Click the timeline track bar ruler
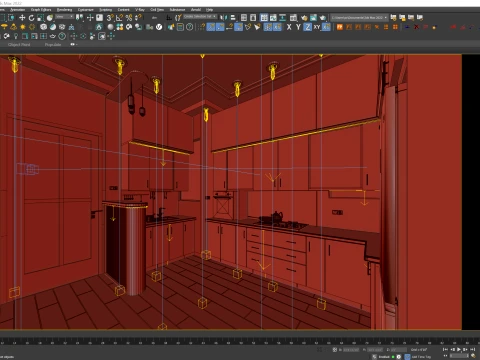Screen dimensions: 480x360 (x=240, y=342)
